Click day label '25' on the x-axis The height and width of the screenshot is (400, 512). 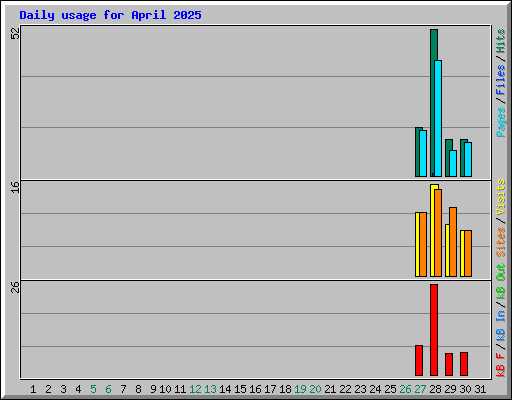390,389
